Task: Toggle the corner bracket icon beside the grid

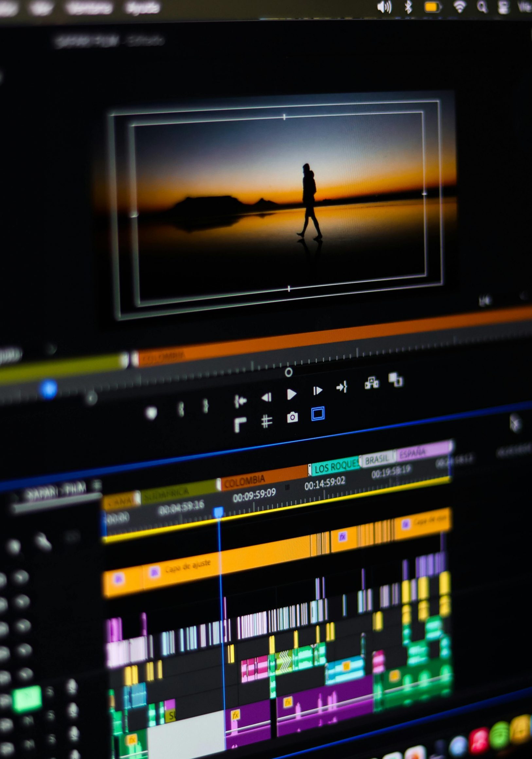Action: (240, 425)
